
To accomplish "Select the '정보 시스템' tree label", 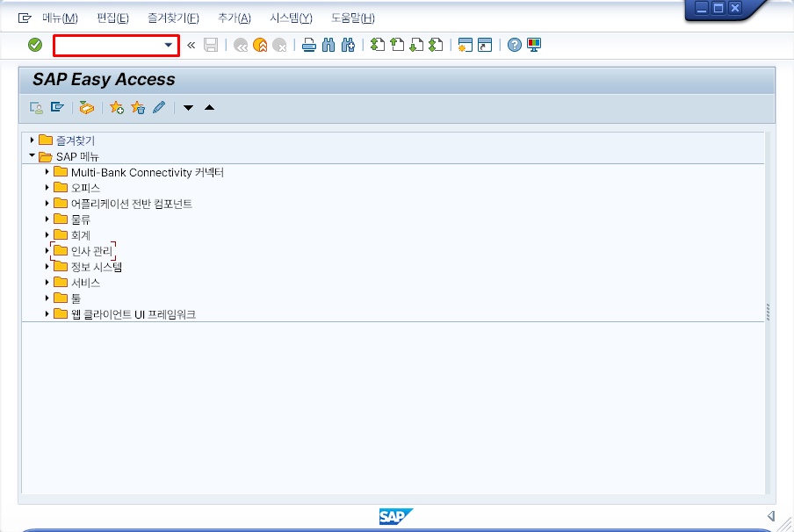I will point(97,267).
